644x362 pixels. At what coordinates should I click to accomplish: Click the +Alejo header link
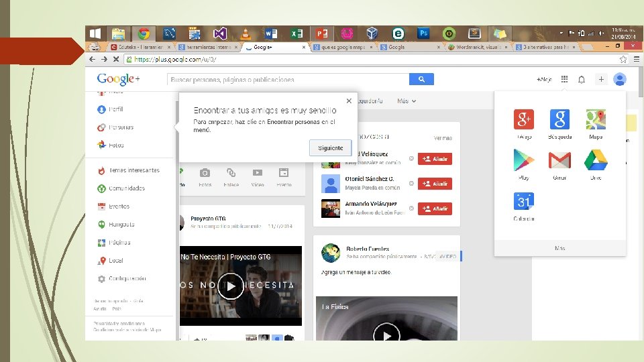pyautogui.click(x=544, y=79)
